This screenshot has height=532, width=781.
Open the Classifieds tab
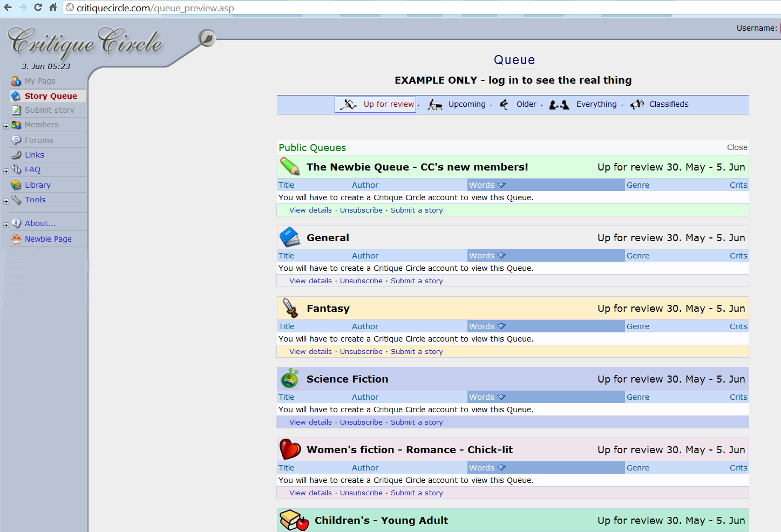pos(668,104)
